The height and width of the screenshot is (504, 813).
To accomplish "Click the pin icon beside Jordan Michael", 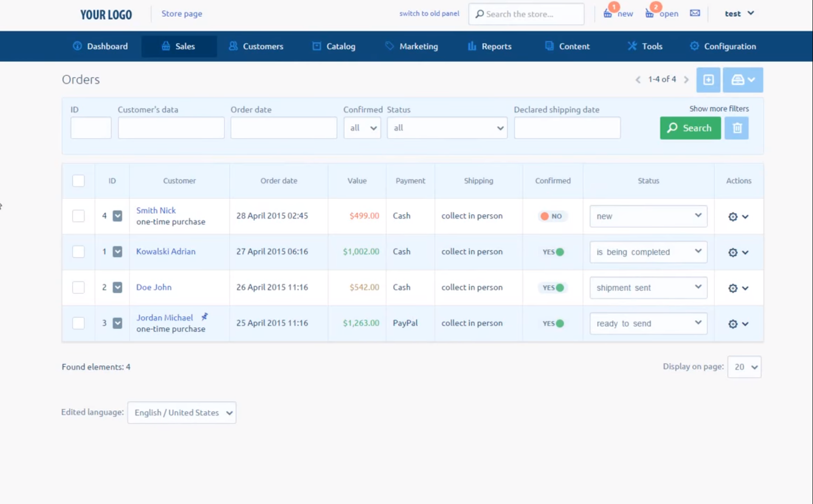I will 205,317.
